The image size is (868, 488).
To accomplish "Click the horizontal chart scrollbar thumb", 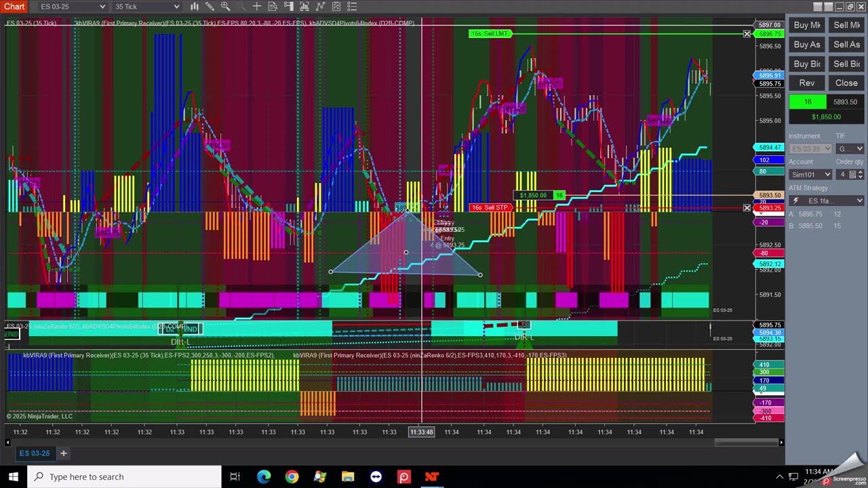I will (746, 443).
